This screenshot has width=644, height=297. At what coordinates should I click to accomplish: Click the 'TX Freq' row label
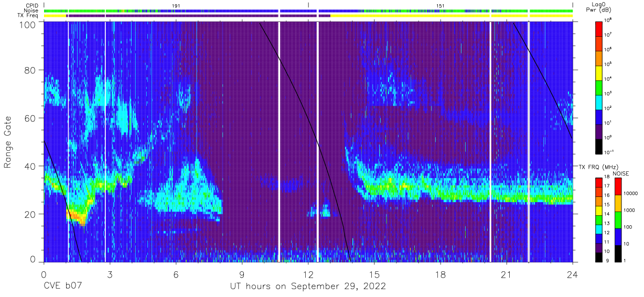pos(28,16)
